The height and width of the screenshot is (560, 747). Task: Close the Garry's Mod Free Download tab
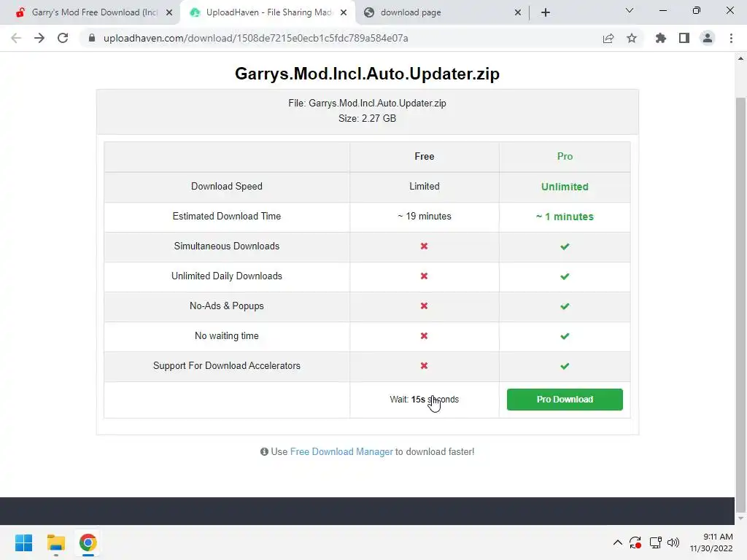click(x=169, y=13)
